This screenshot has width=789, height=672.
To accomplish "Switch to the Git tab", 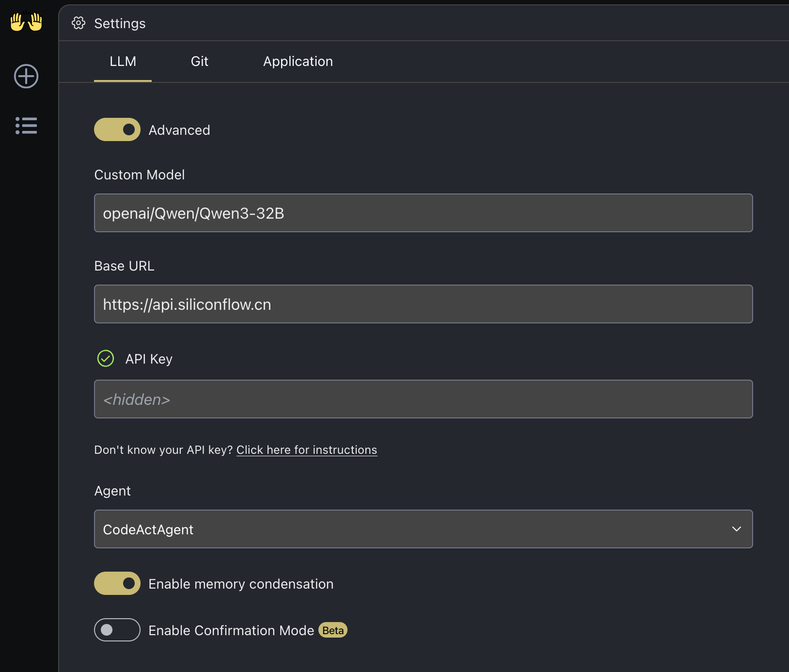I will [200, 61].
